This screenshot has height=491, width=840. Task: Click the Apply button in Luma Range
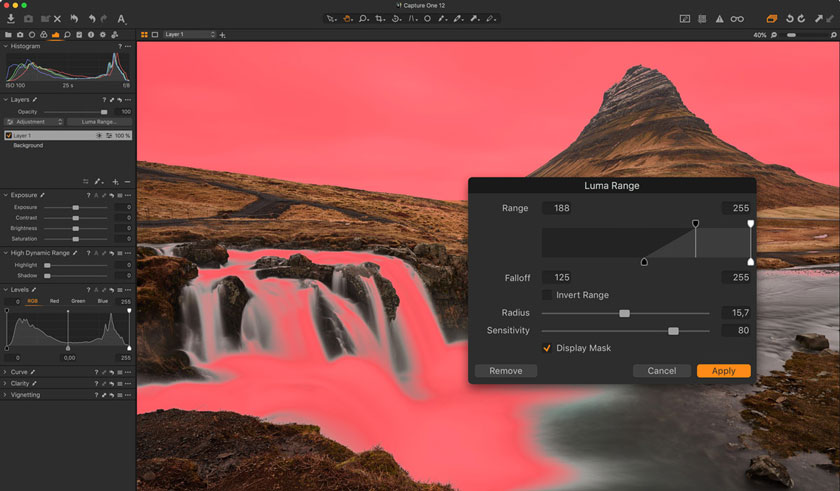(723, 371)
